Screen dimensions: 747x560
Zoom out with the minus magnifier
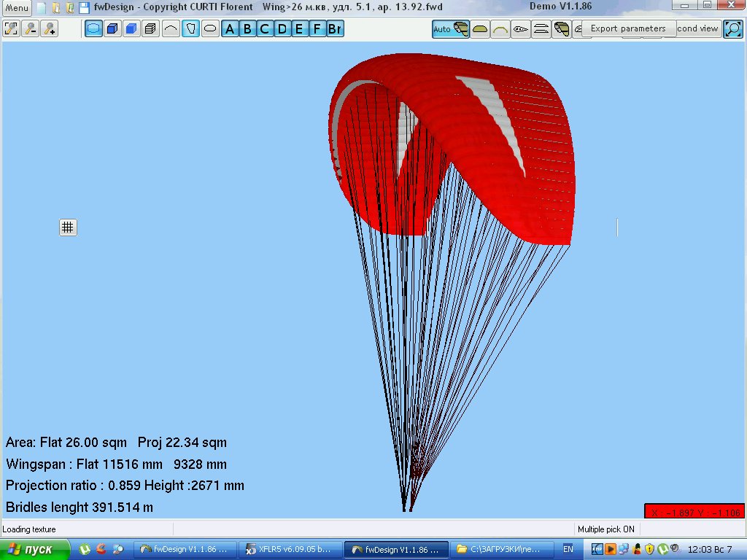point(31,29)
